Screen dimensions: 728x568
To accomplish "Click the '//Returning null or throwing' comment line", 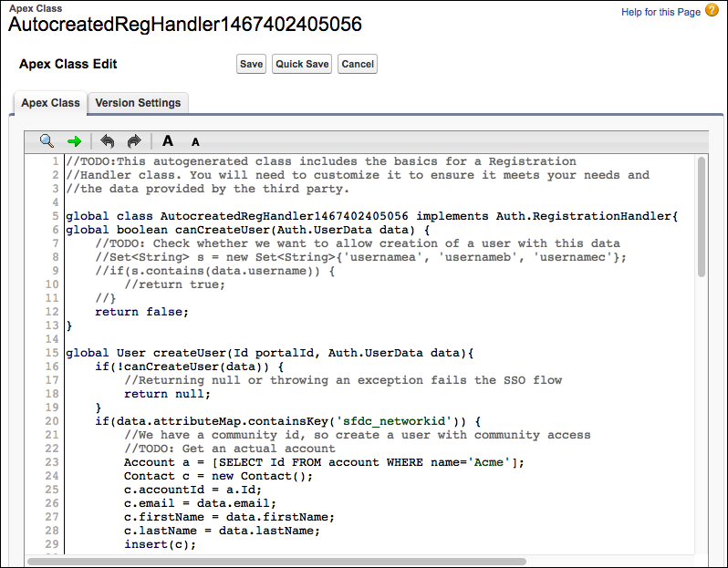I will (343, 380).
